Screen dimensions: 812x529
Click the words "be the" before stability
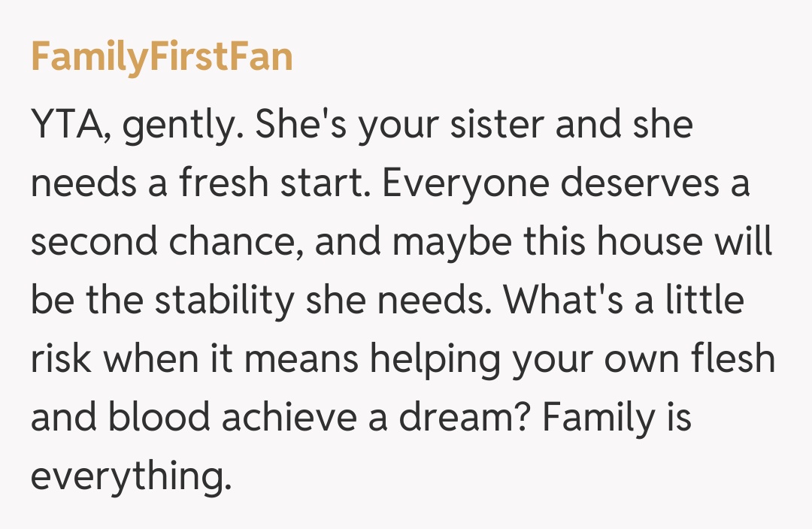pyautogui.click(x=86, y=301)
